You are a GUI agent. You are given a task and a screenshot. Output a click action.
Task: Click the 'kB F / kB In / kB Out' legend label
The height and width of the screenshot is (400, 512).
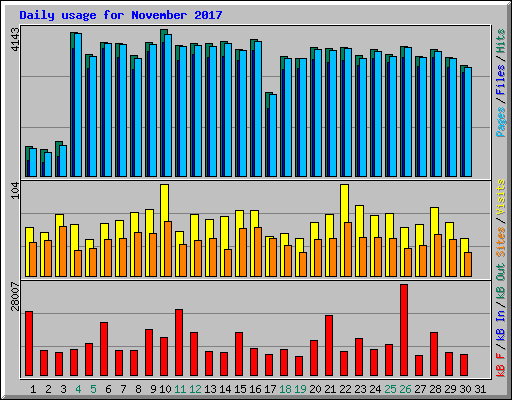[501, 320]
